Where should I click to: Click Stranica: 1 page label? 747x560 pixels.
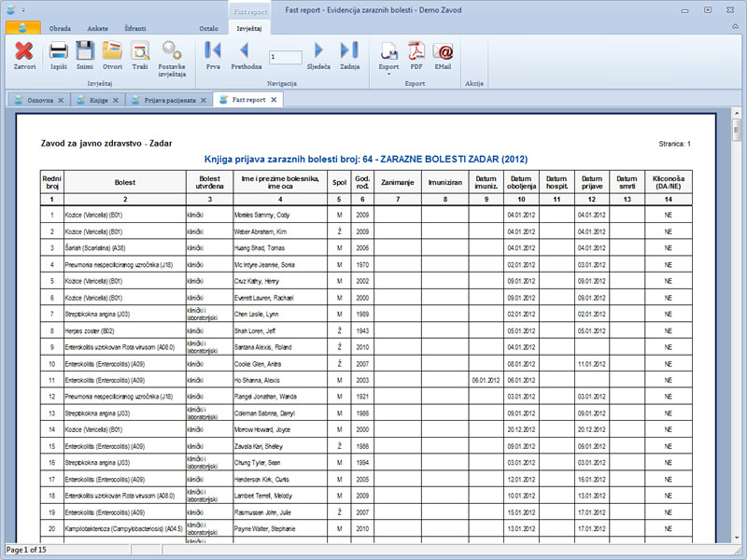click(x=674, y=144)
